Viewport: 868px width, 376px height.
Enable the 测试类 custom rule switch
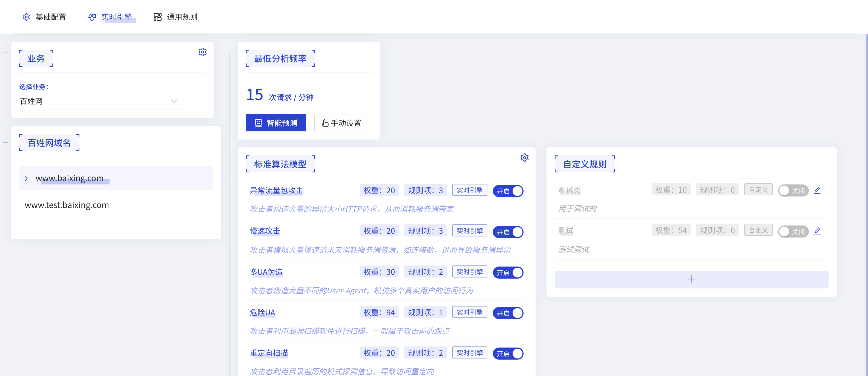click(793, 190)
